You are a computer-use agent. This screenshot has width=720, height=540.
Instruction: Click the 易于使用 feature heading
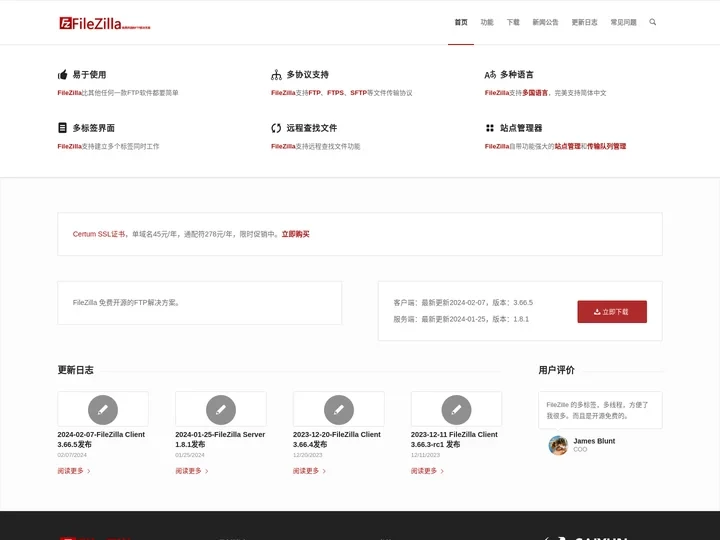[x=89, y=74]
